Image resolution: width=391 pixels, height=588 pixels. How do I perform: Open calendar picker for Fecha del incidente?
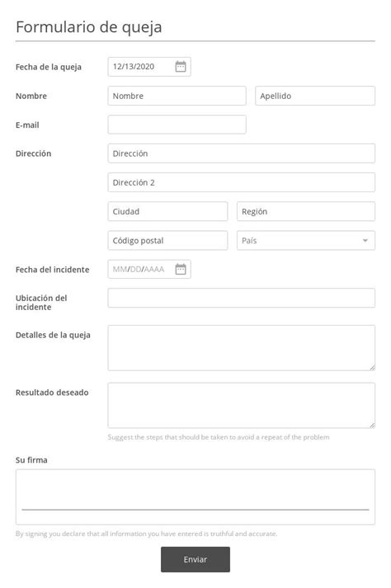tap(181, 269)
